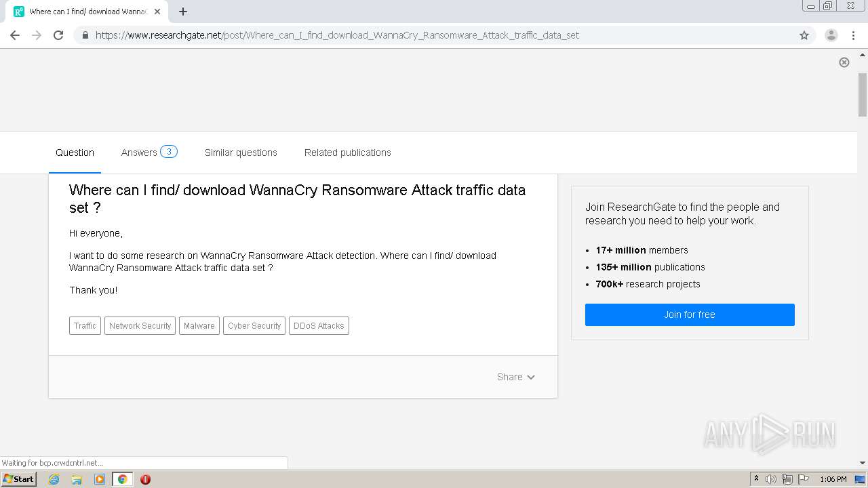The image size is (868, 488).
Task: Click scrollbar up arrow
Action: tap(863, 54)
